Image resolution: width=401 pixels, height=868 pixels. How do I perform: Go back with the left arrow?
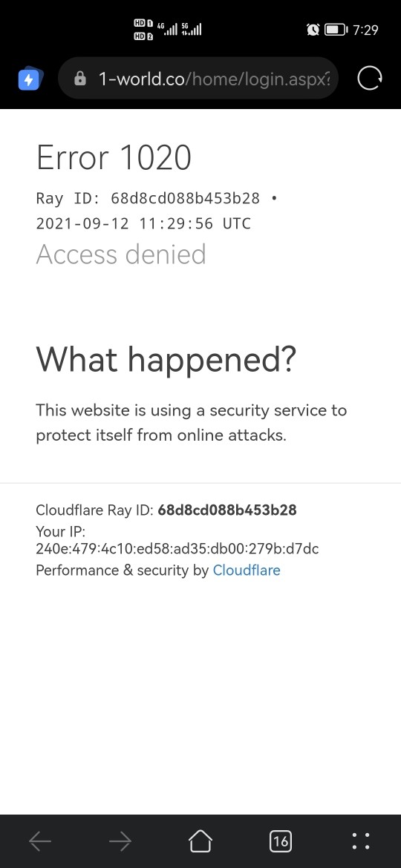point(40,842)
